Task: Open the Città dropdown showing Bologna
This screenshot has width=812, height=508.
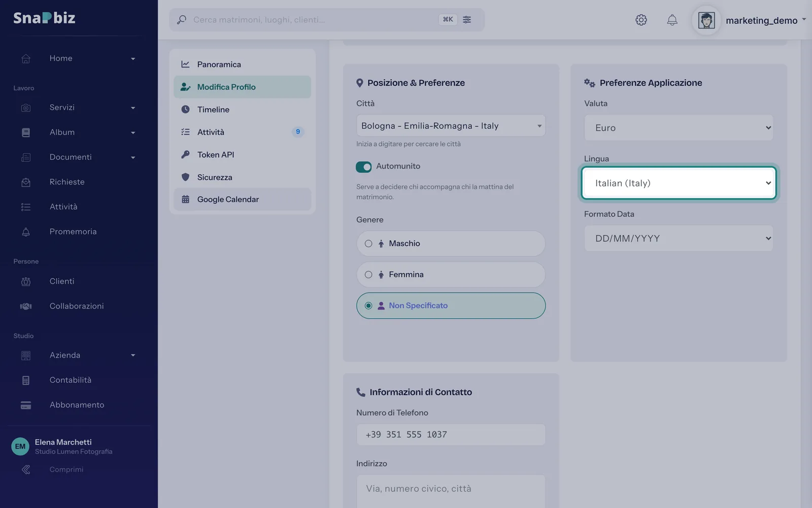Action: 451,125
